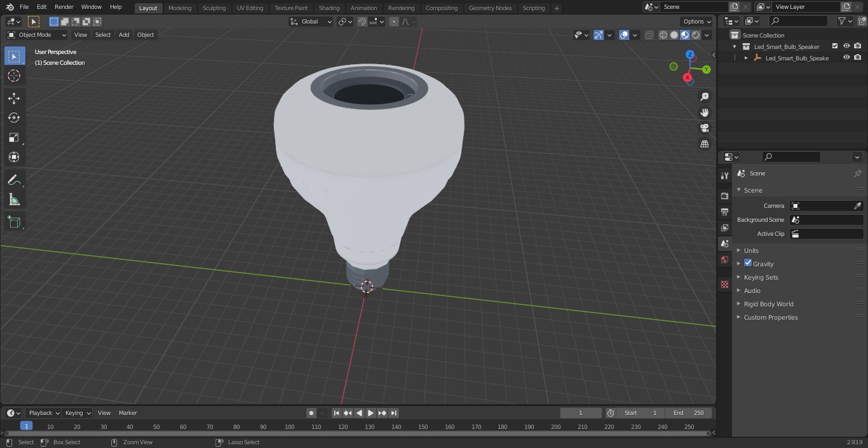Screen dimensions: 868x448
Task: Disable rendering for the Led_Smart_Bulb_Speaker collection
Action: [x=858, y=46]
